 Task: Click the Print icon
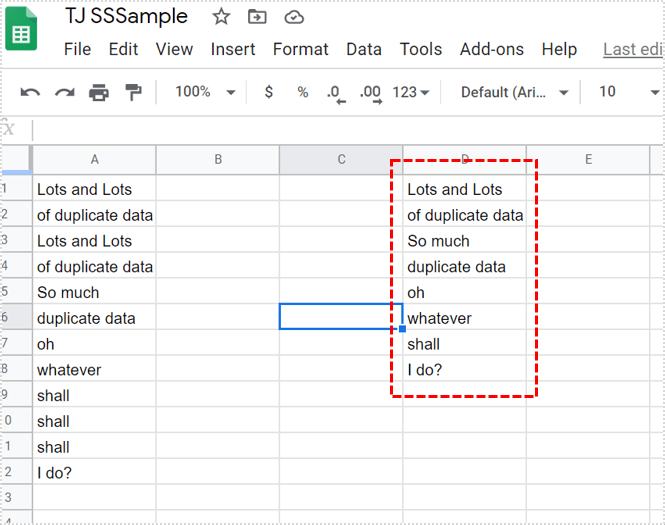(x=98, y=93)
